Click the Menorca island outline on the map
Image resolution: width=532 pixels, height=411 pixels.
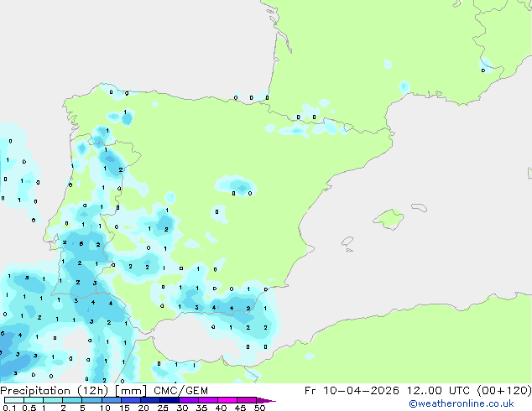420,207
